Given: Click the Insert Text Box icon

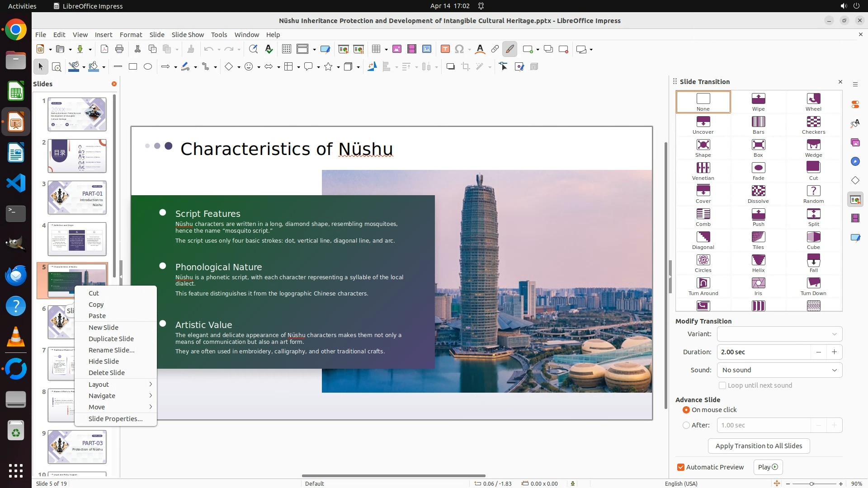Looking at the screenshot, I should [x=445, y=49].
